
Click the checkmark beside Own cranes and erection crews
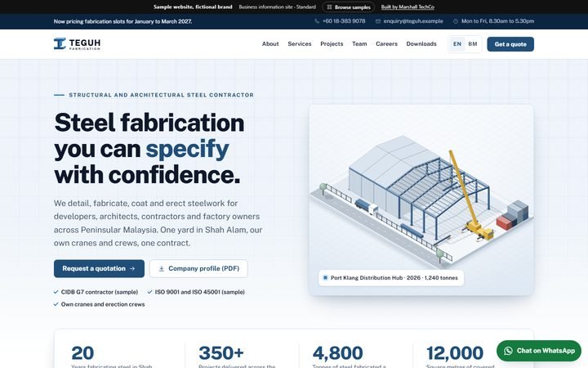[x=56, y=304]
